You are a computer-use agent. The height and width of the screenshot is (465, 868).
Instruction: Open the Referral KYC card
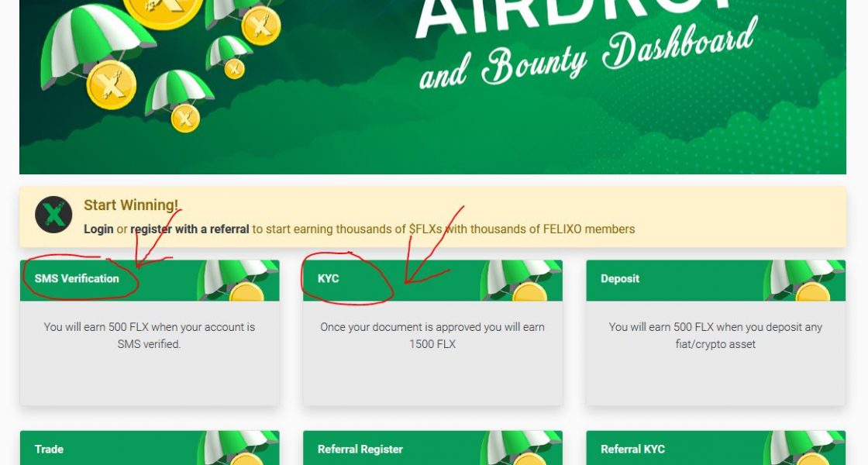tap(716, 448)
